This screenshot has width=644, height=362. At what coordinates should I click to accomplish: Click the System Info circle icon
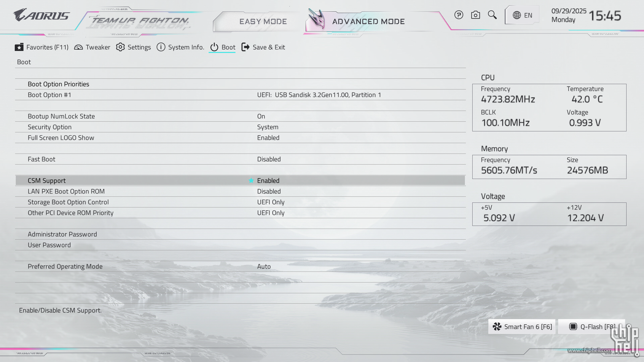(x=161, y=47)
